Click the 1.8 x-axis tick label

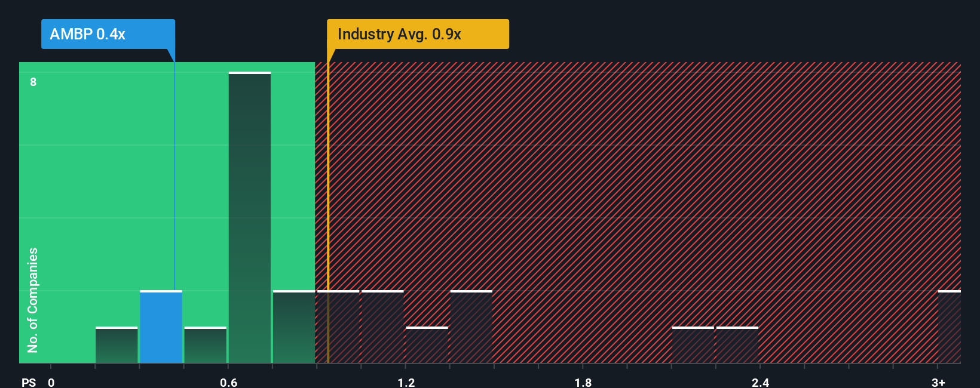click(583, 382)
